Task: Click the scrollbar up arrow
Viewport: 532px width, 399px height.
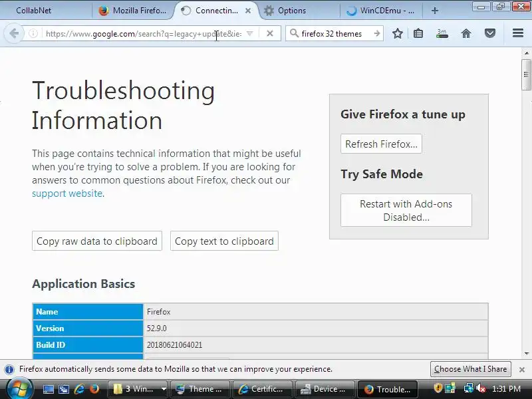Action: pyautogui.click(x=527, y=53)
